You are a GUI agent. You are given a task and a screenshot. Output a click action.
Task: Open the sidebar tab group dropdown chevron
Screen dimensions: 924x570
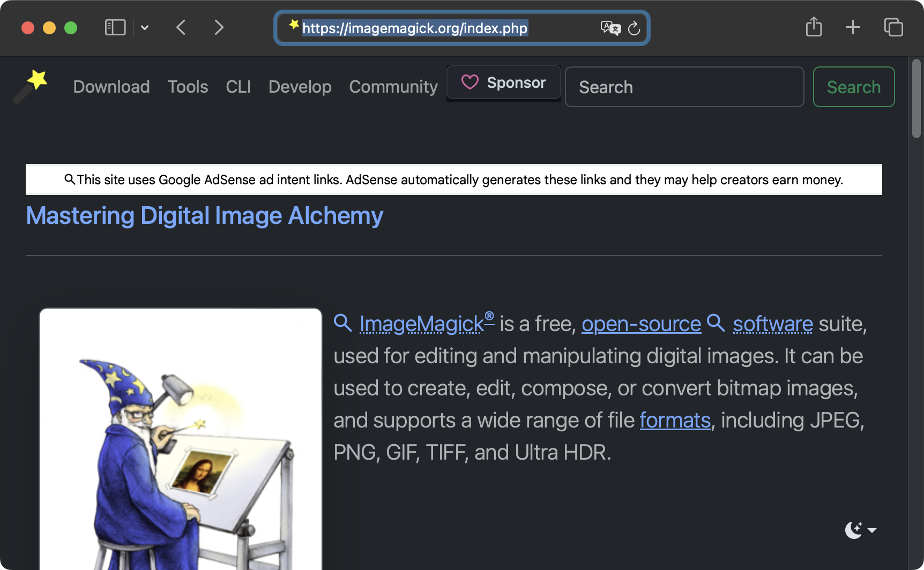click(145, 27)
